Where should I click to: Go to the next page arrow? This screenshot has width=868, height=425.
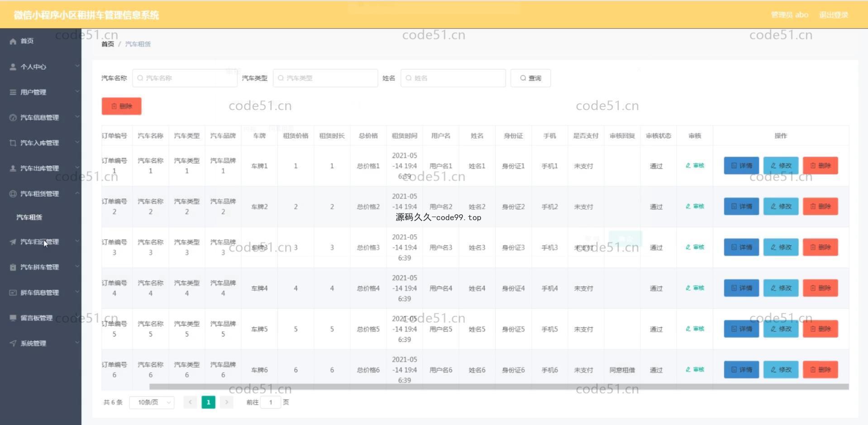(227, 402)
